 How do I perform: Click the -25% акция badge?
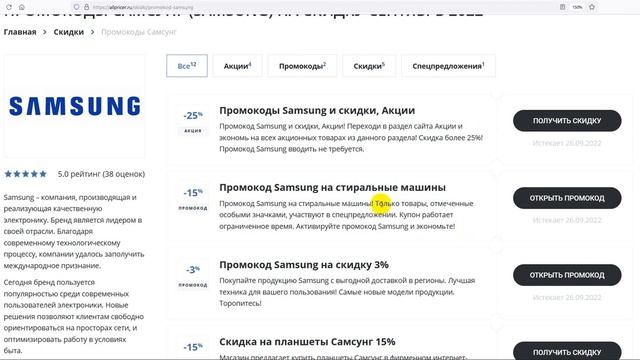[x=193, y=121]
